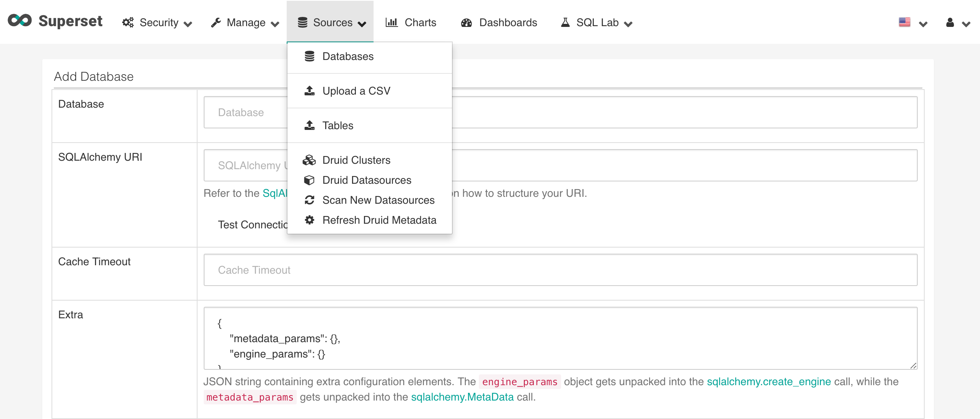
Task: Click the Charts bar graph icon
Action: coord(392,23)
